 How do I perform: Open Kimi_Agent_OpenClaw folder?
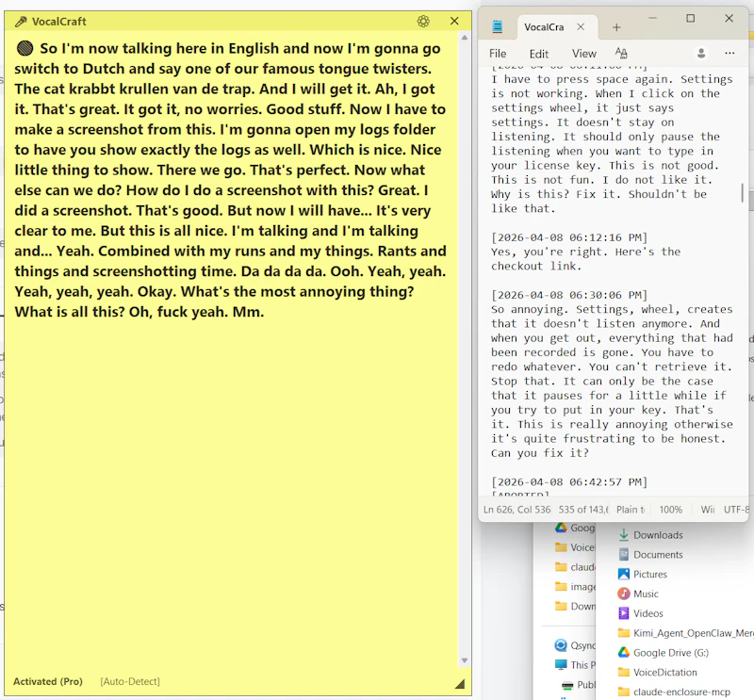click(693, 633)
